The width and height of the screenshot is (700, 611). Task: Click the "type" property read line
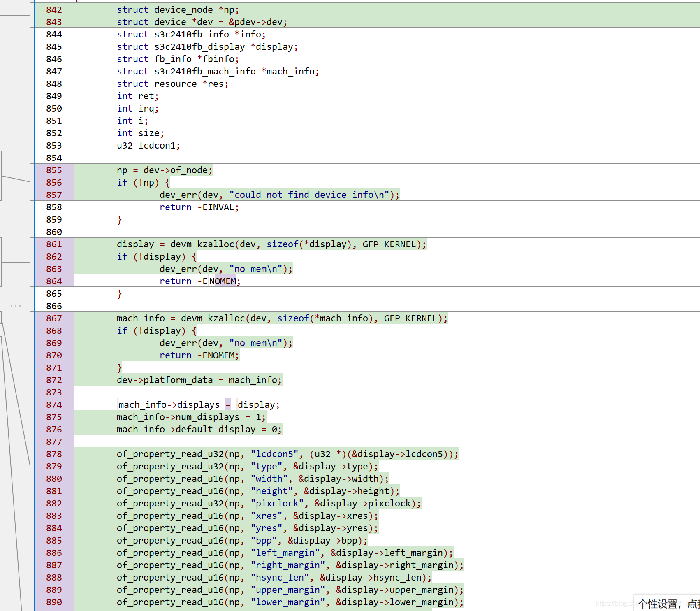pyautogui.click(x=248, y=466)
